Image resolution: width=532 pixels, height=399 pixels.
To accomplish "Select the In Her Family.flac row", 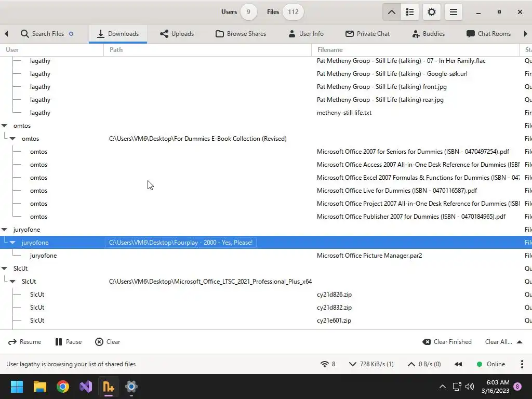I will 266,61.
